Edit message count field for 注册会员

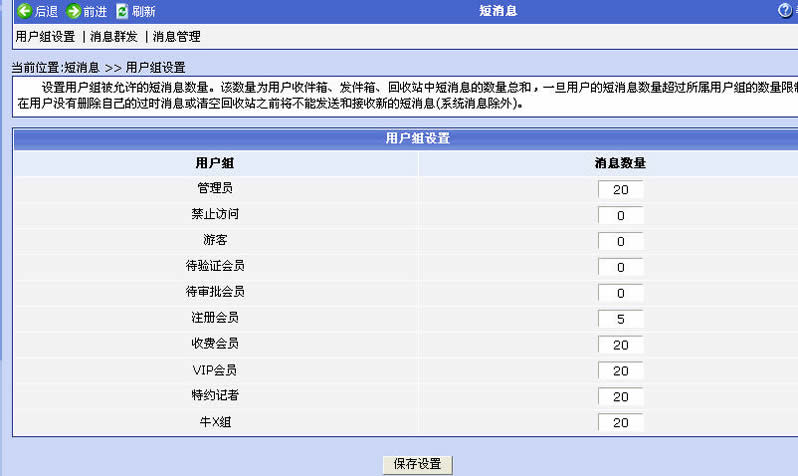[620, 319]
